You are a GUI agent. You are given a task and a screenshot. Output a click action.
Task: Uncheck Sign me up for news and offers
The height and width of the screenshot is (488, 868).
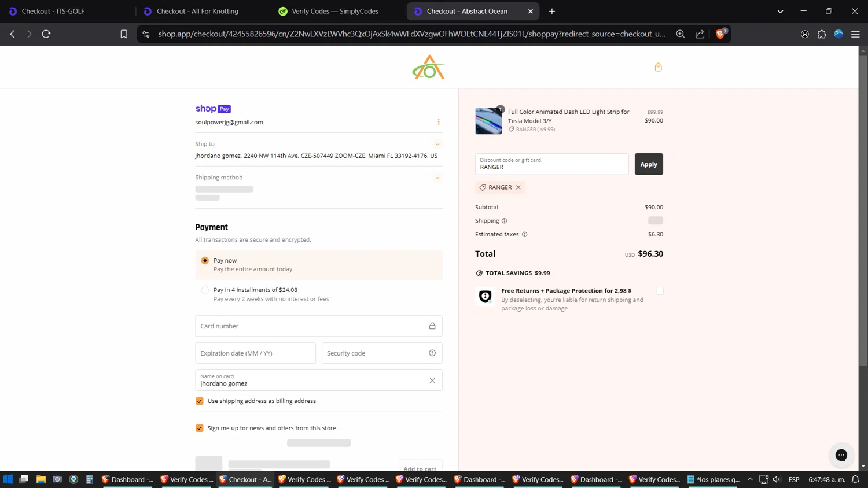pyautogui.click(x=200, y=428)
